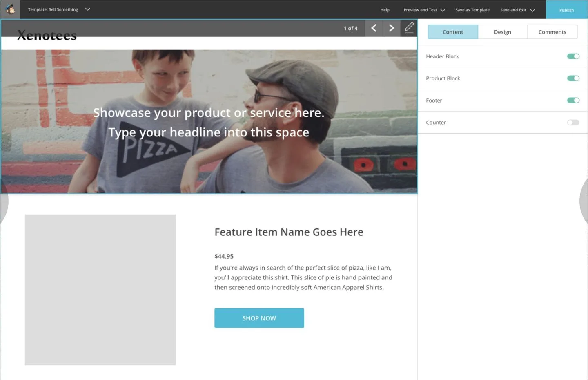Click the gray feature image placeholder
Image resolution: width=588 pixels, height=380 pixels.
pyautogui.click(x=100, y=289)
